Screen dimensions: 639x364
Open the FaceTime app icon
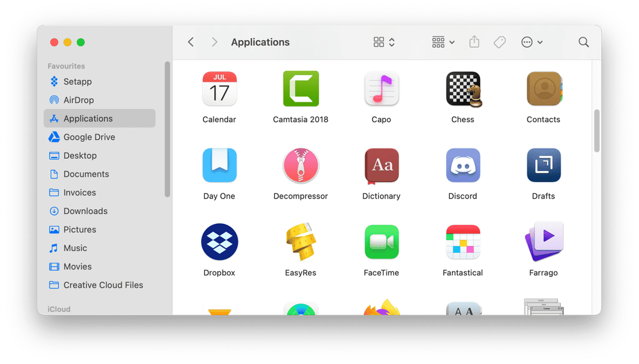pyautogui.click(x=382, y=242)
